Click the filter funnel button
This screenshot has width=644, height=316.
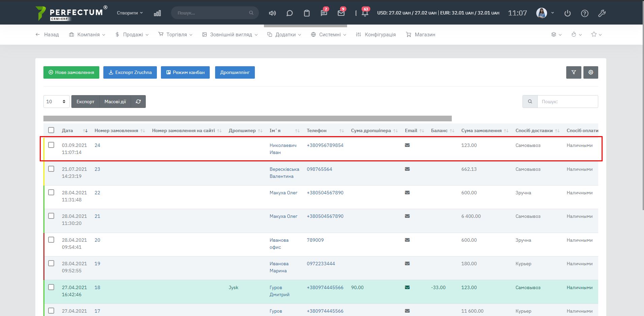coord(574,72)
